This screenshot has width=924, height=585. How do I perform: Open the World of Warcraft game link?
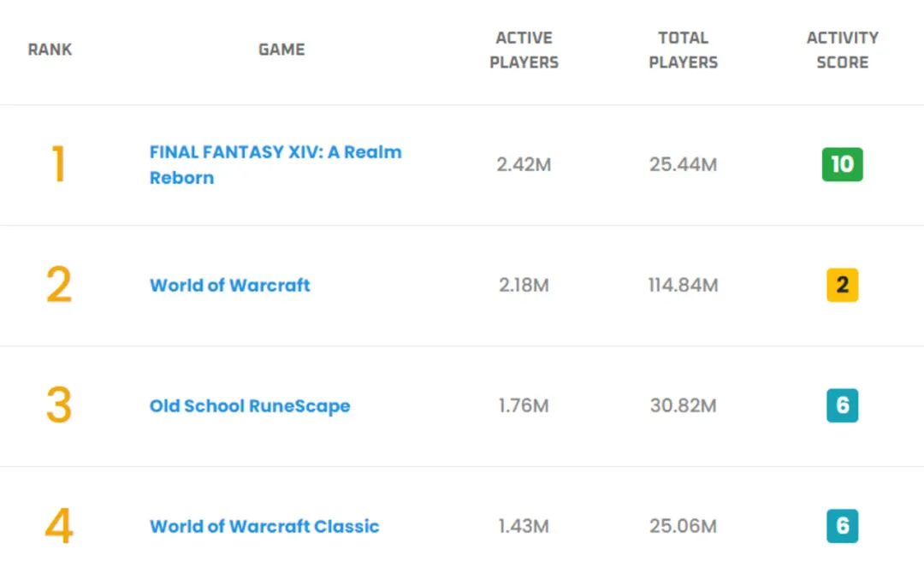point(230,286)
